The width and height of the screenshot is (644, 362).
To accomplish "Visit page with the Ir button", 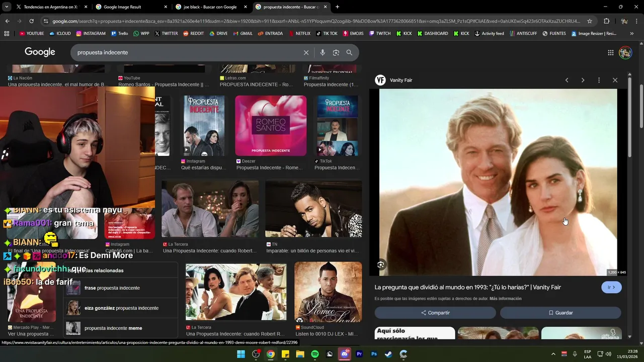I will coord(611,287).
